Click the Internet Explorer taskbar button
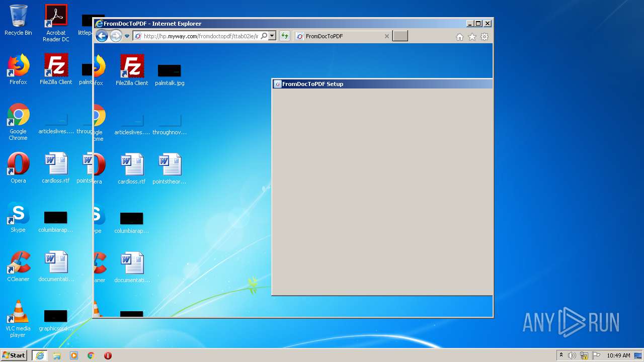644x362 pixels. (x=39, y=355)
